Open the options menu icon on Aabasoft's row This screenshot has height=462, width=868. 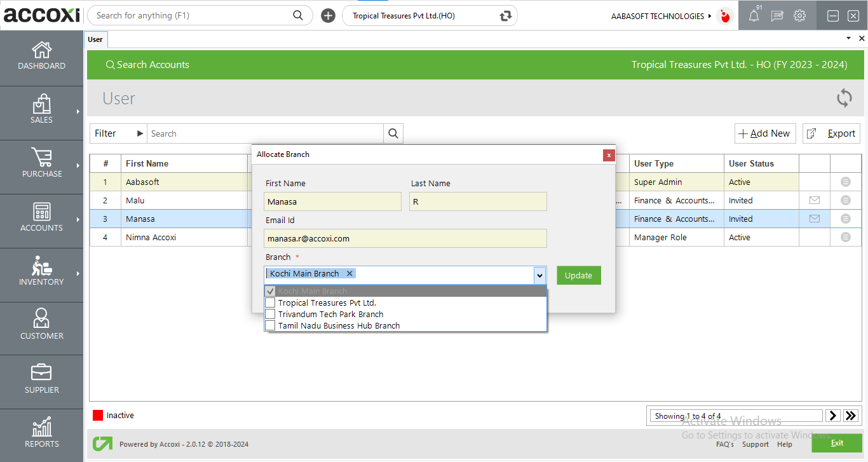click(x=846, y=181)
